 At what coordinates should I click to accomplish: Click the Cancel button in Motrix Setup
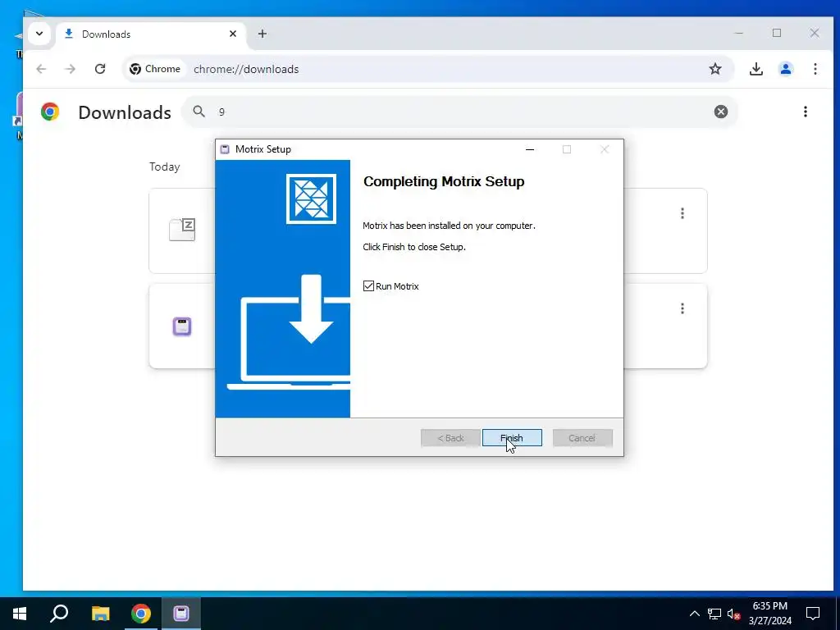tap(582, 438)
